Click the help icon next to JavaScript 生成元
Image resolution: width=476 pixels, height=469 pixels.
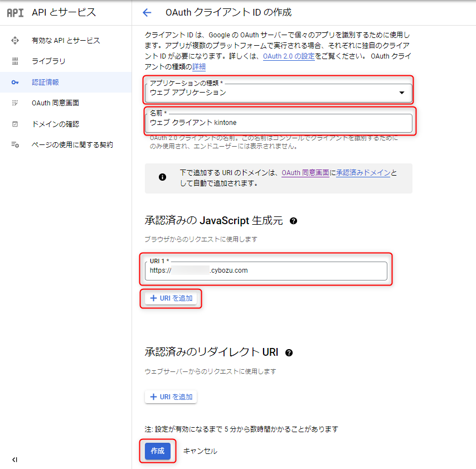[293, 221]
